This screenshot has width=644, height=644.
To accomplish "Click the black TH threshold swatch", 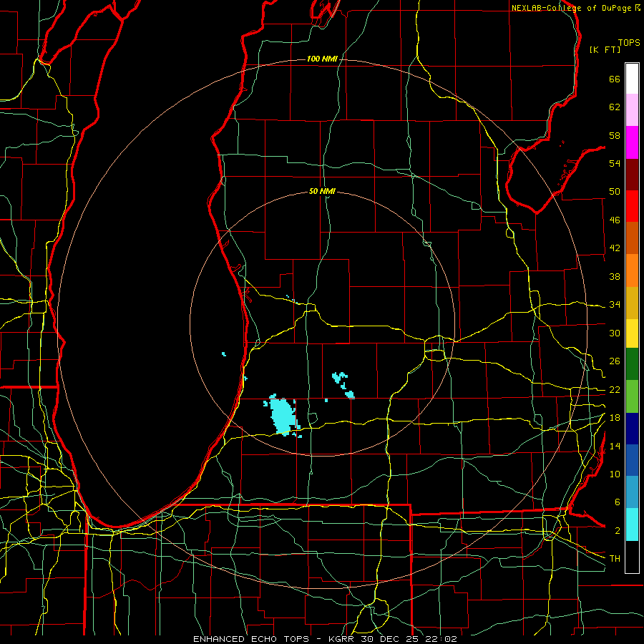I will coord(632,557).
